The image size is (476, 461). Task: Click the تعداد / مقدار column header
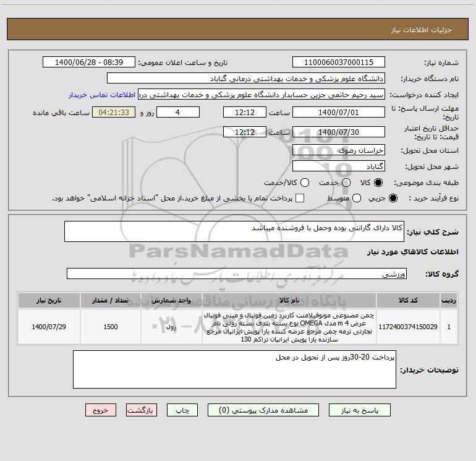click(111, 300)
